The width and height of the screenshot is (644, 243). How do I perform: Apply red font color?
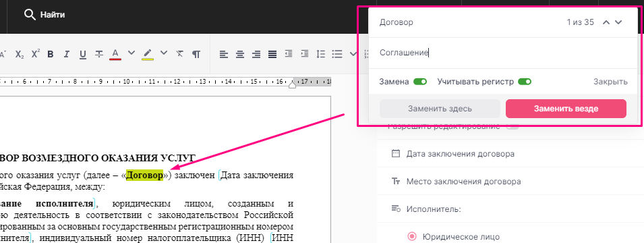[115, 54]
